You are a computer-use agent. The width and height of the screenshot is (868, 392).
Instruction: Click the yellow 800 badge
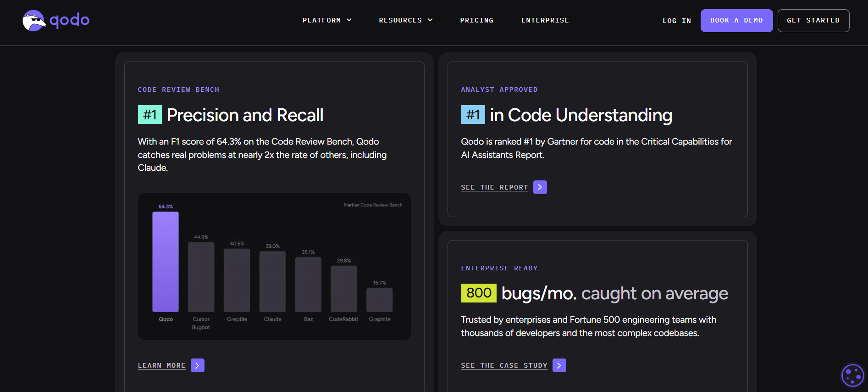[478, 293]
